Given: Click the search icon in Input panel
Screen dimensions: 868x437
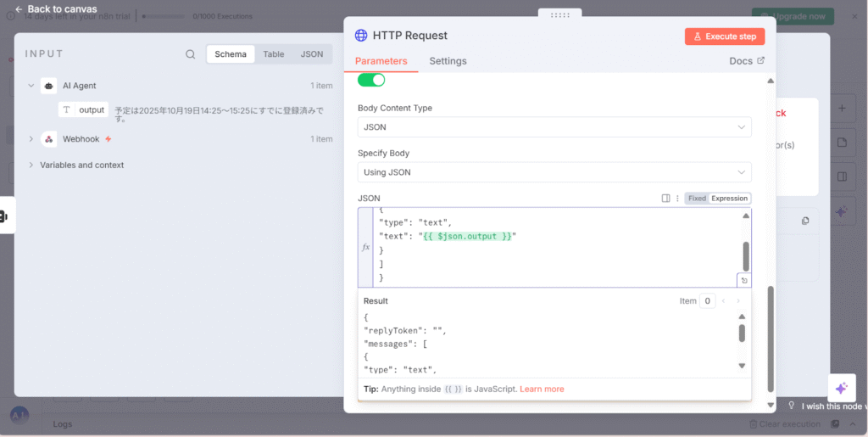Looking at the screenshot, I should point(191,54).
